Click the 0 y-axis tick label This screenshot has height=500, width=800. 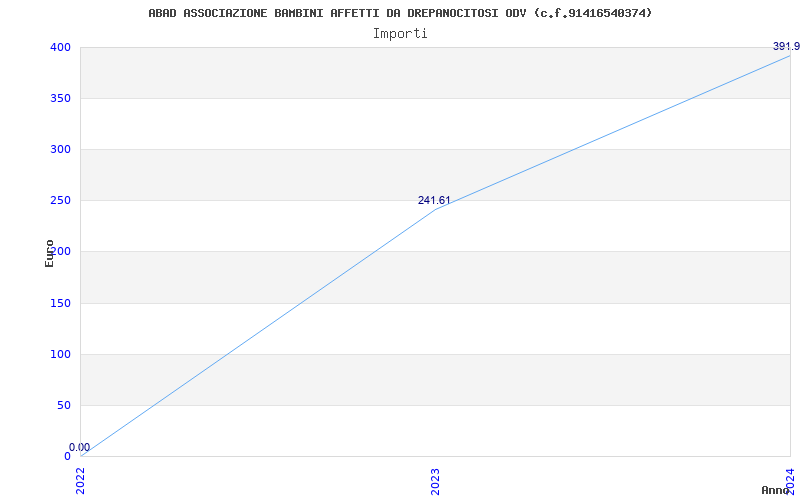[67, 456]
